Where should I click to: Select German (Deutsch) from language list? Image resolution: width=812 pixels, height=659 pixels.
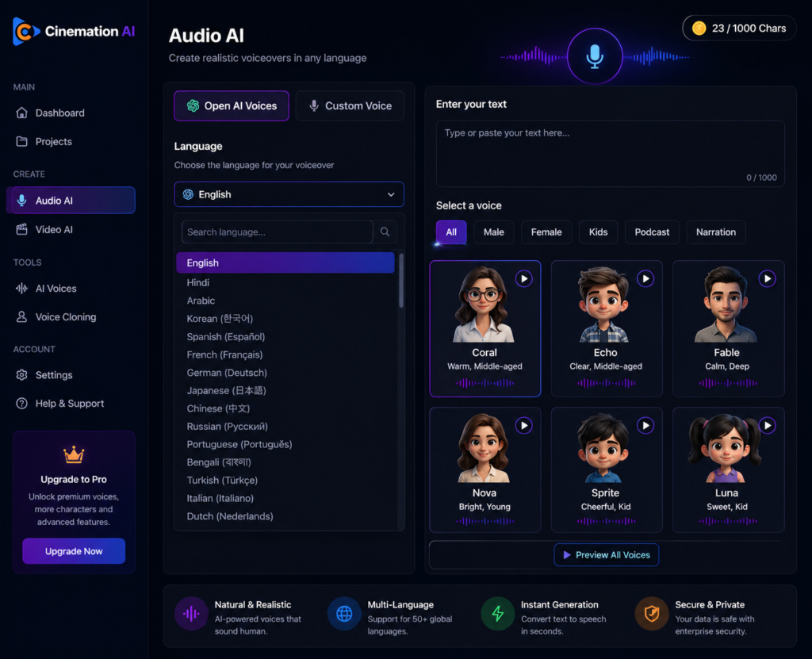(285, 373)
